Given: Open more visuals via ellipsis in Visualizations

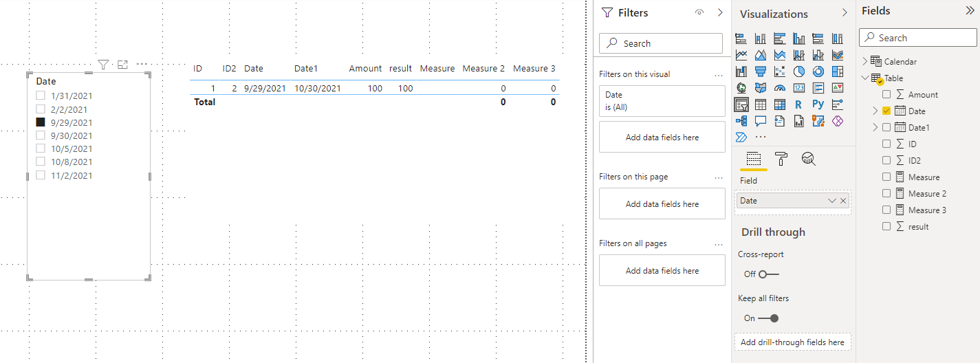Looking at the screenshot, I should [761, 137].
